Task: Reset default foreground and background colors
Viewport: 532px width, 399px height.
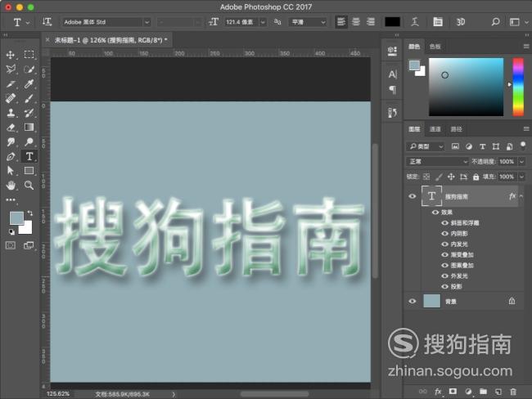Action: (x=11, y=232)
